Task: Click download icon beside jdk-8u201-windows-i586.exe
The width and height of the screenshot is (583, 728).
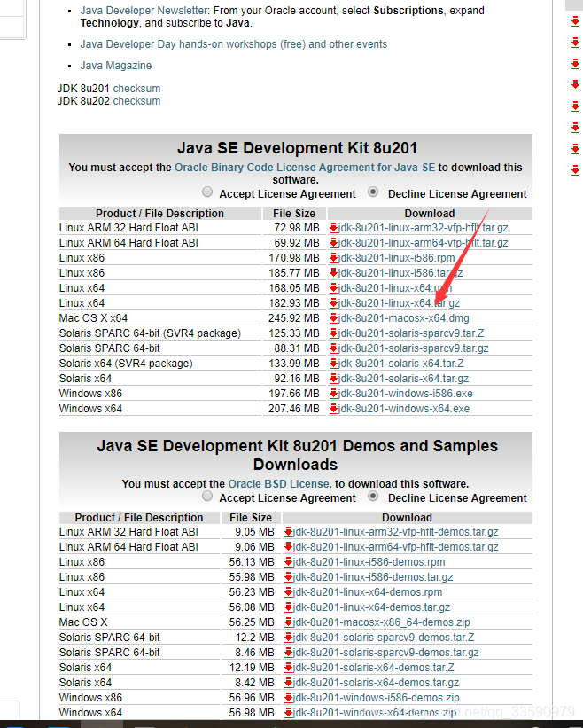Action: point(333,394)
